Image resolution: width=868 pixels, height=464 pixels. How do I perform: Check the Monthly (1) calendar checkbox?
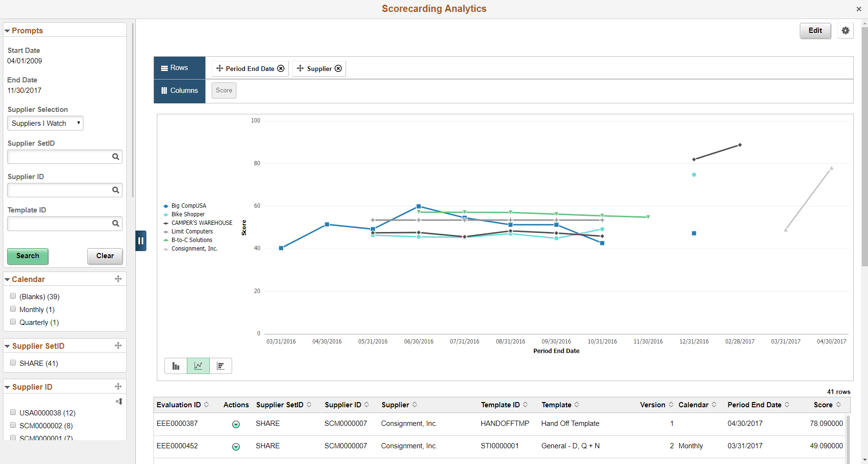click(x=13, y=309)
